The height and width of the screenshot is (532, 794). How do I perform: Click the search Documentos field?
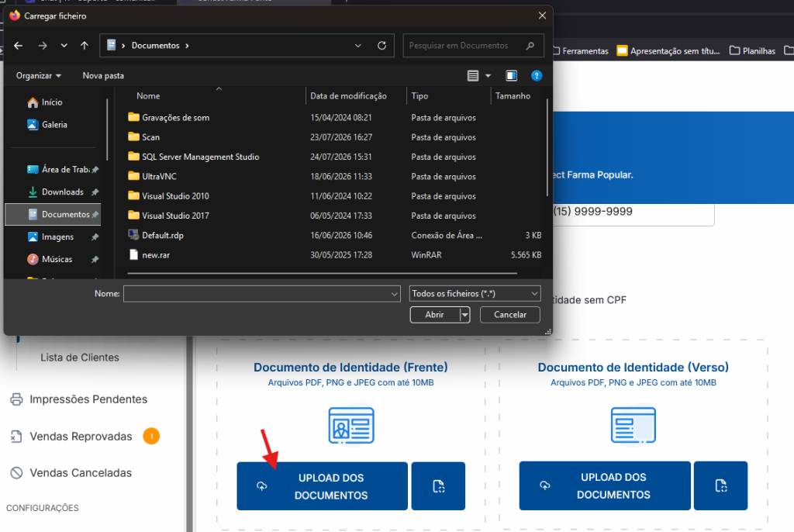tap(474, 46)
